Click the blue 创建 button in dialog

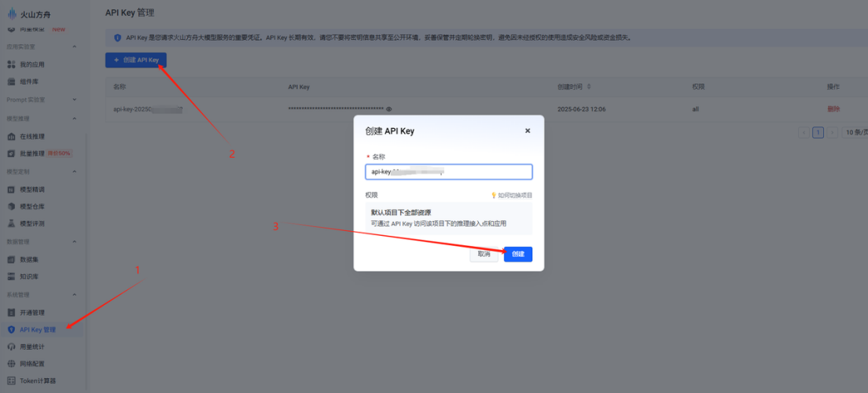click(517, 254)
